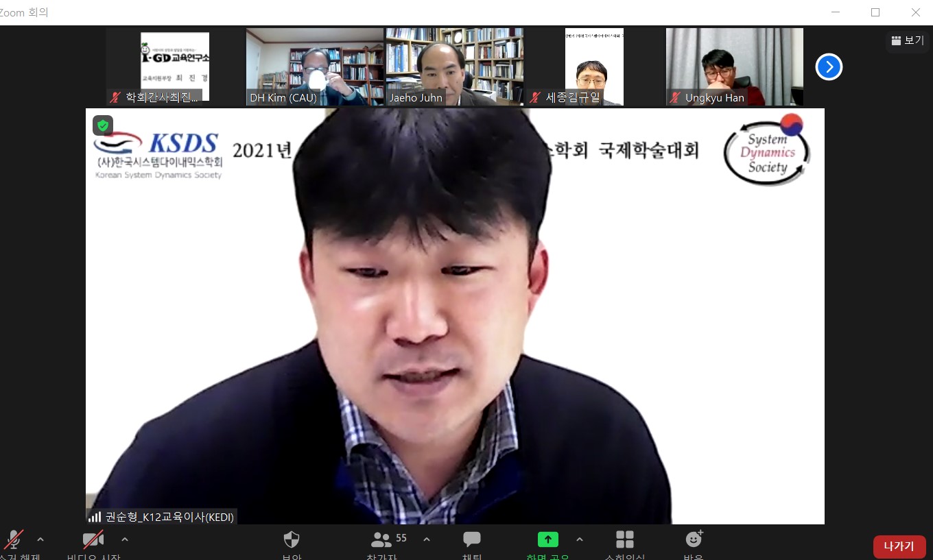Expand video options chevron beside camera
Viewport: 933px width, 560px height.
point(125,539)
